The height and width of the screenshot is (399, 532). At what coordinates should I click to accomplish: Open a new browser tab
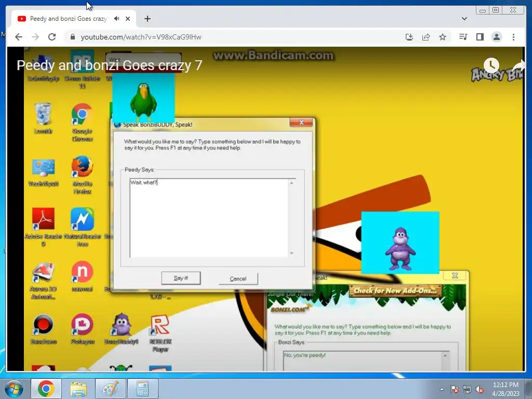147,19
